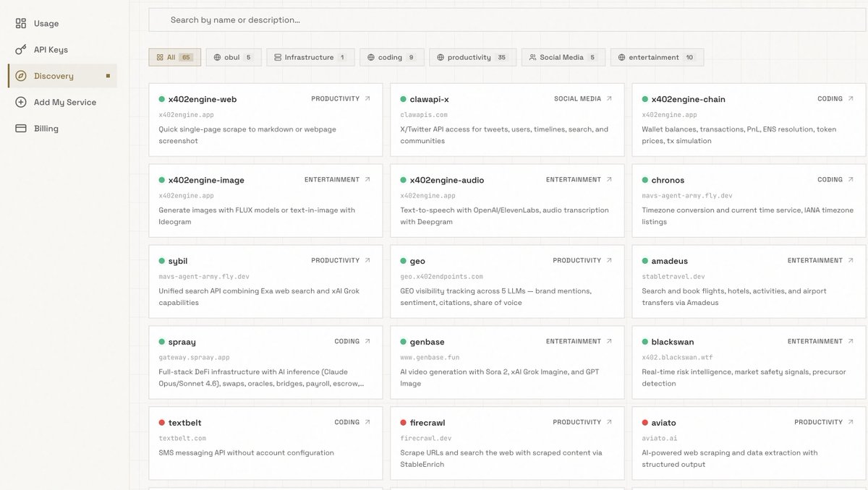Screen dimensions: 868x490
Task: Click the CODING tag on spraay card
Action: tap(347, 341)
